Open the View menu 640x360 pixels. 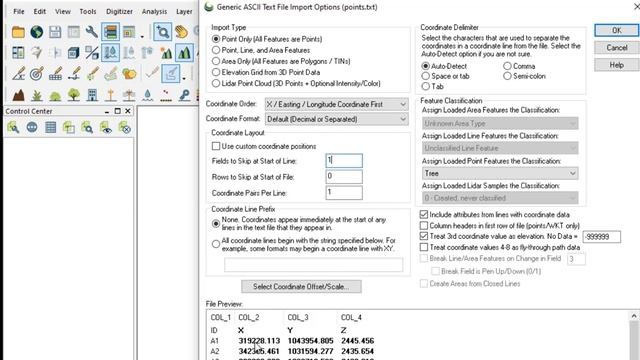62,11
